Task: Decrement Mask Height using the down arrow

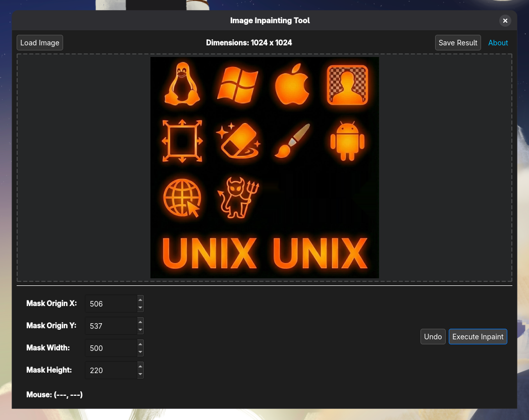Action: [x=140, y=374]
